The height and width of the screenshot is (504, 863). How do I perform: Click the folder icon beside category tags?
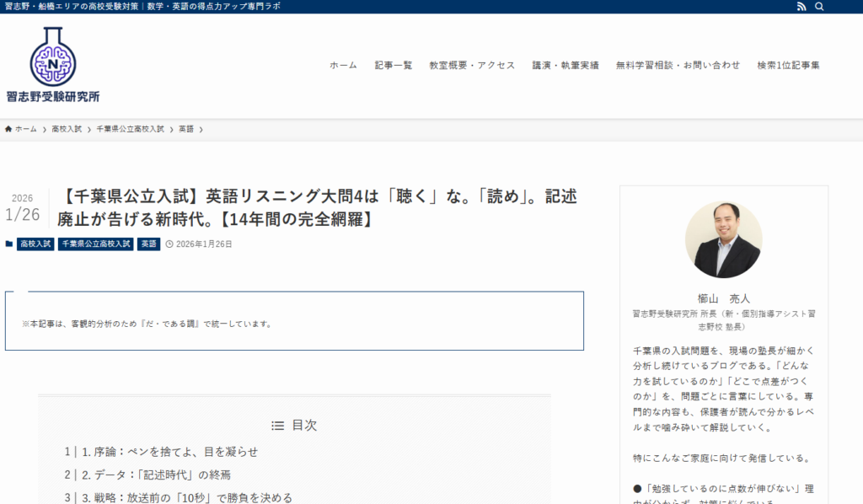tap(9, 244)
